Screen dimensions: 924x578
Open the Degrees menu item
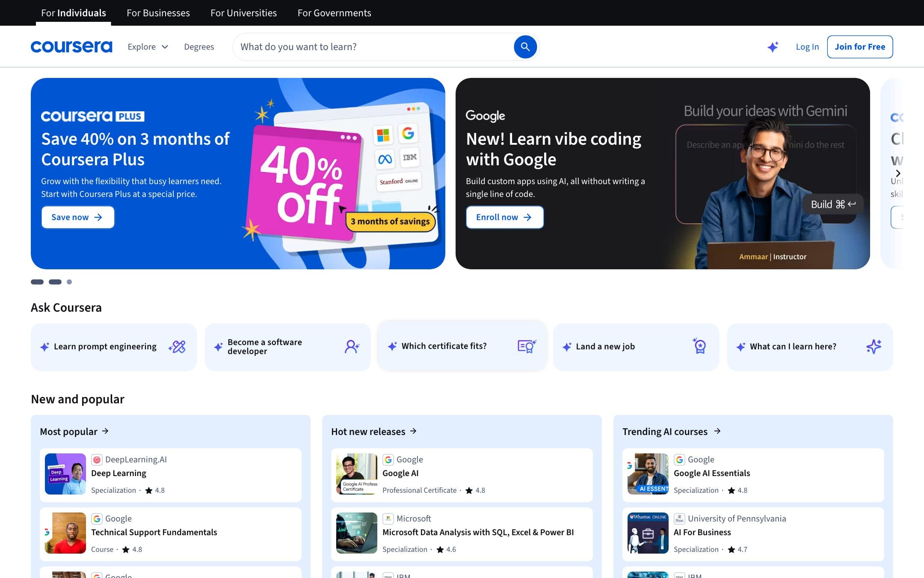[x=199, y=47]
